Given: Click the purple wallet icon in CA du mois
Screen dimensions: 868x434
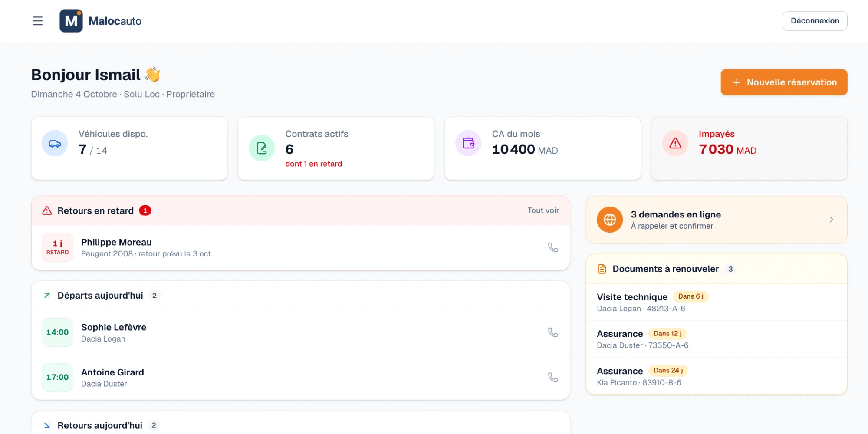Looking at the screenshot, I should pyautogui.click(x=468, y=143).
